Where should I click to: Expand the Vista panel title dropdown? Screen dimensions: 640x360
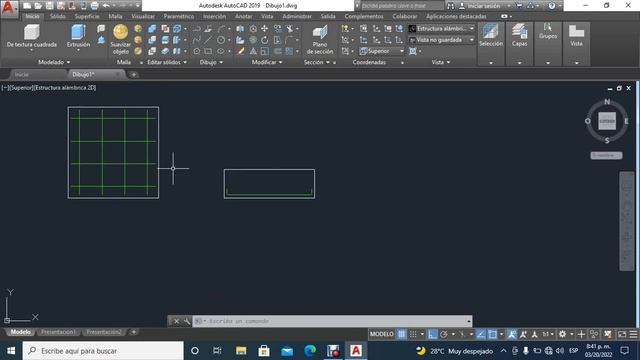[441, 62]
